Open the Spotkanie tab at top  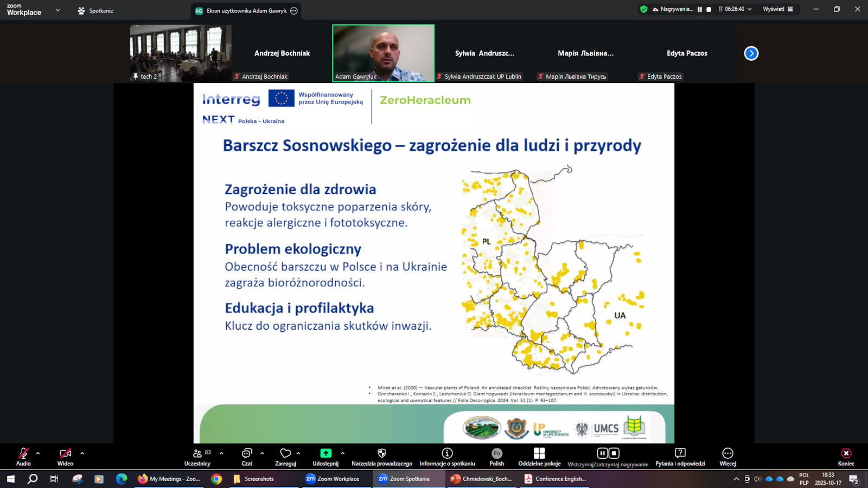tap(95, 11)
